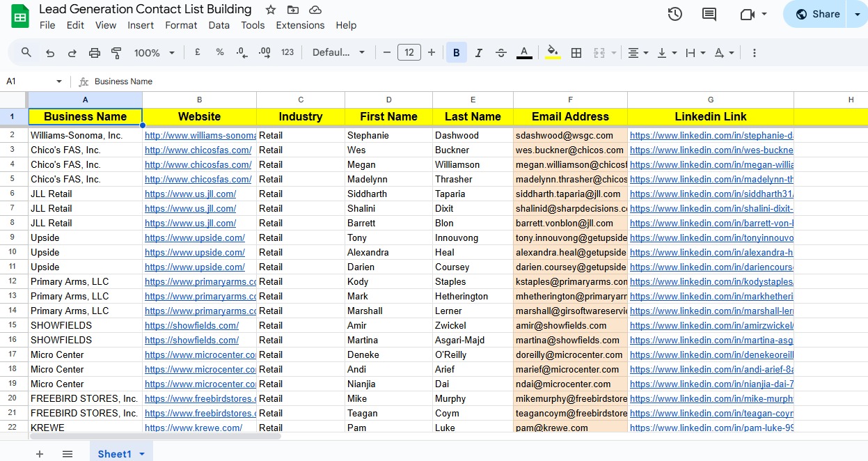868x461 pixels.
Task: Open the Help menu
Action: click(346, 25)
